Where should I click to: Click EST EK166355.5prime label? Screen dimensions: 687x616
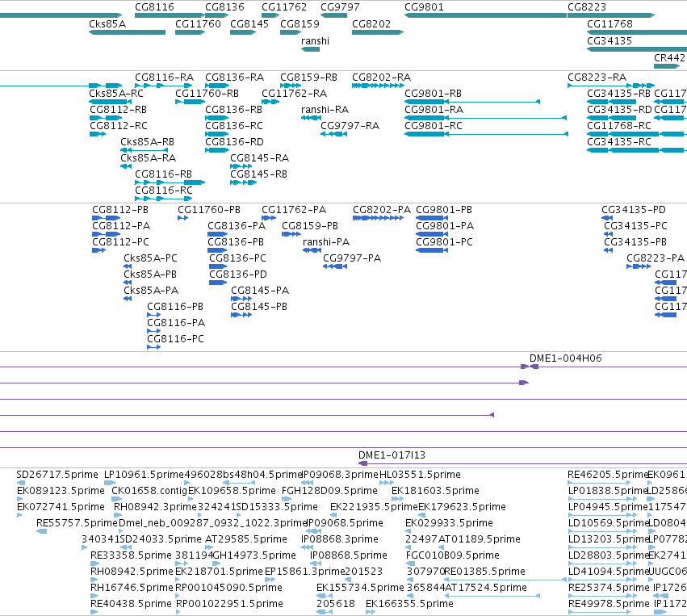[409, 604]
